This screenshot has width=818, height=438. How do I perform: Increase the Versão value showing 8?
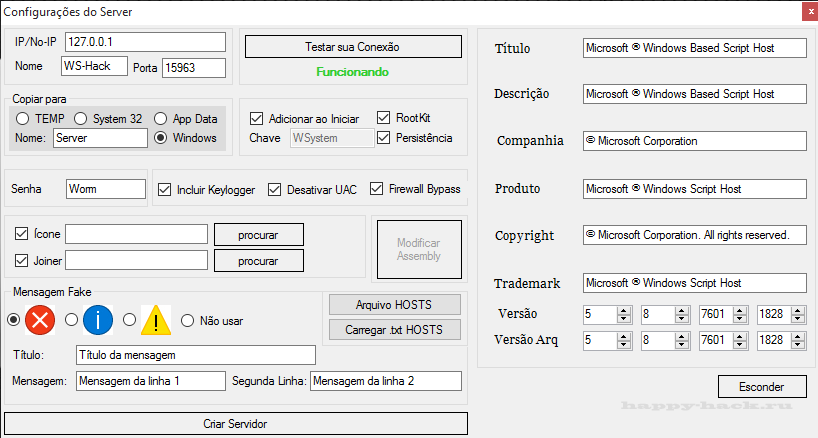click(x=682, y=310)
